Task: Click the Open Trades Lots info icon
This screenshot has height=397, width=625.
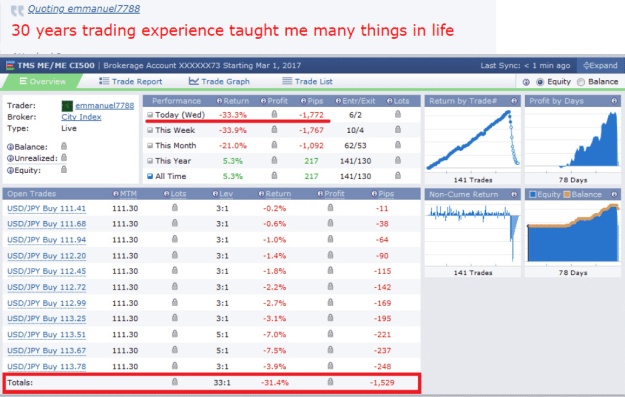Action: [167, 194]
